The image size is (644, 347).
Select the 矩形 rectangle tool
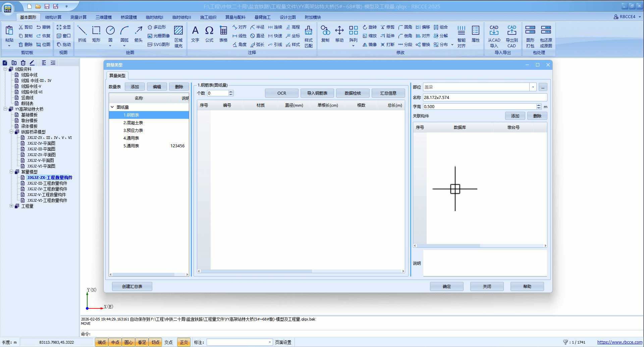pos(96,34)
